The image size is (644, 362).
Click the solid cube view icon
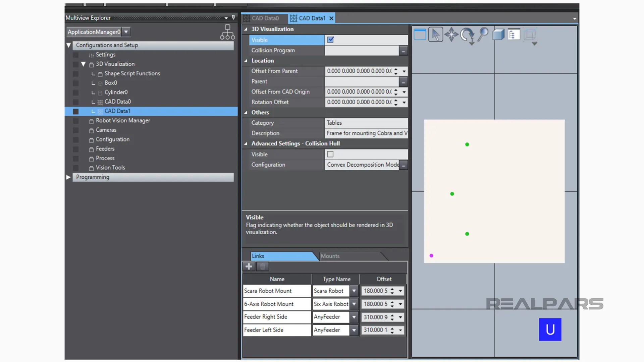click(x=498, y=35)
